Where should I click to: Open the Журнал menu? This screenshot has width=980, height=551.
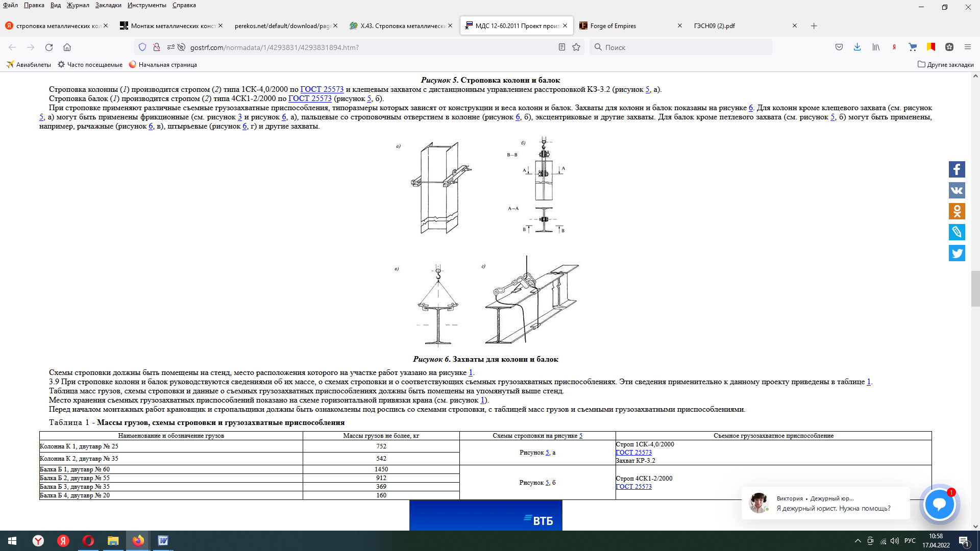(78, 5)
